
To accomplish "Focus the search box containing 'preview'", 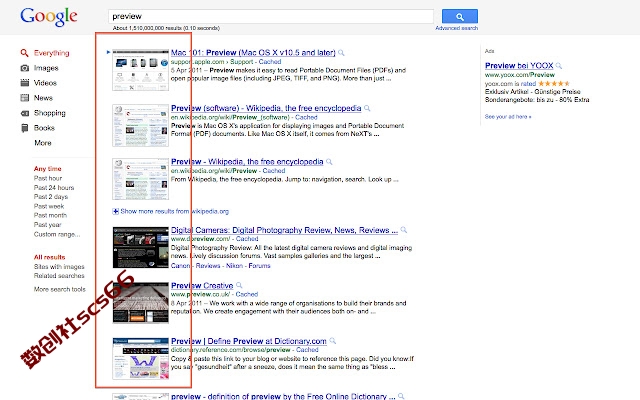I will [271, 16].
